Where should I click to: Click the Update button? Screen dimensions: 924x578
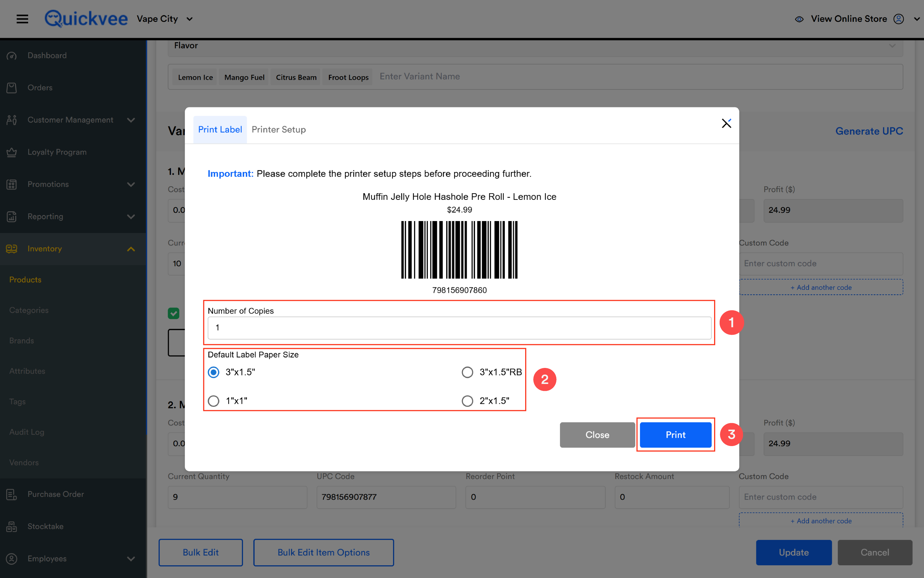(x=793, y=552)
